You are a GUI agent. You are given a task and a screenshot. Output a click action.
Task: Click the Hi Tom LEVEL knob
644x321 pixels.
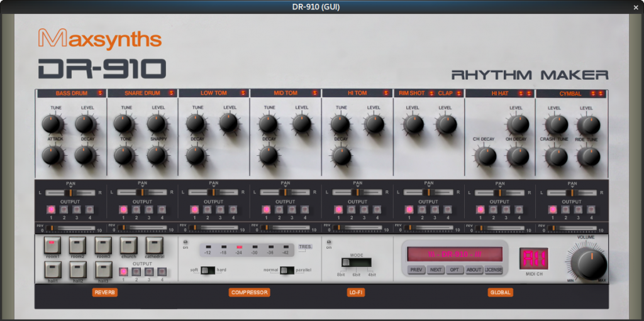(374, 124)
